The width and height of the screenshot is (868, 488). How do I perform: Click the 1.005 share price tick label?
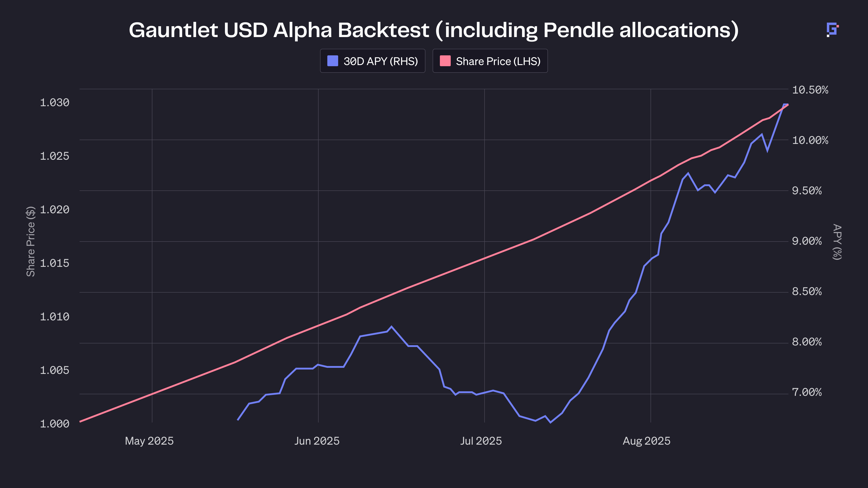(x=54, y=370)
